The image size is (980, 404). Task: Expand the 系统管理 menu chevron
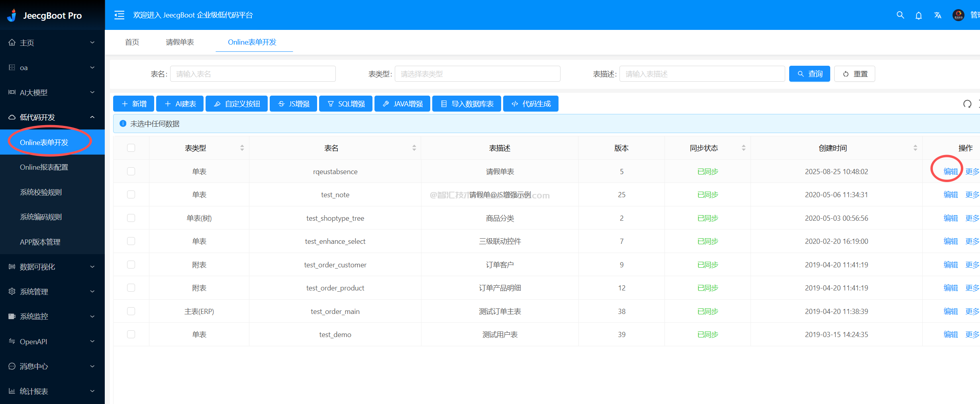92,291
